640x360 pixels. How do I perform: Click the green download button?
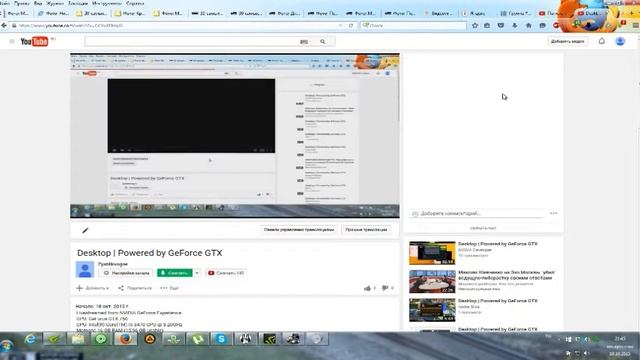(x=175, y=273)
